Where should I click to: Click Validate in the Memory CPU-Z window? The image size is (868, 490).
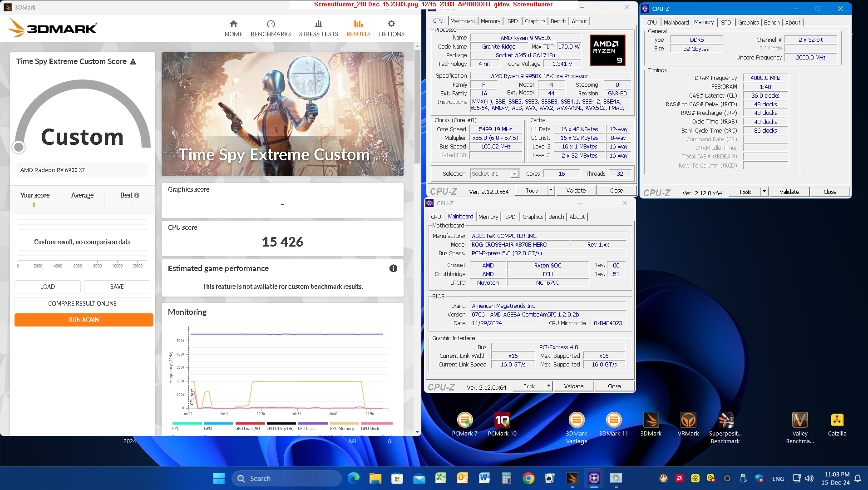pos(789,192)
